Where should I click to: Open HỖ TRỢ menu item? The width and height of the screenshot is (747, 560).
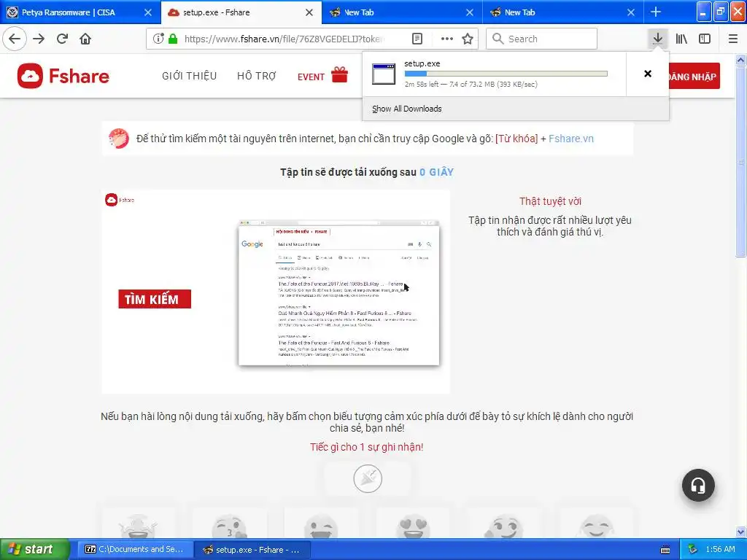pyautogui.click(x=256, y=76)
